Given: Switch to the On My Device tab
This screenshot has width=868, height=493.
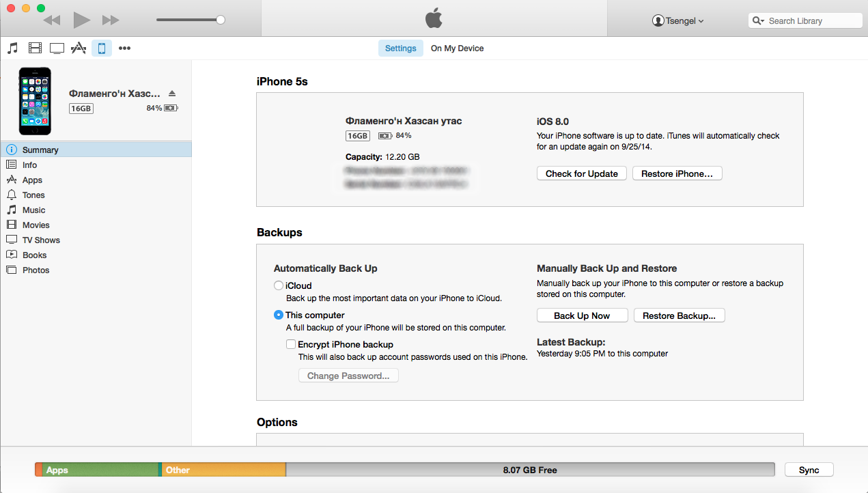Looking at the screenshot, I should pos(457,48).
